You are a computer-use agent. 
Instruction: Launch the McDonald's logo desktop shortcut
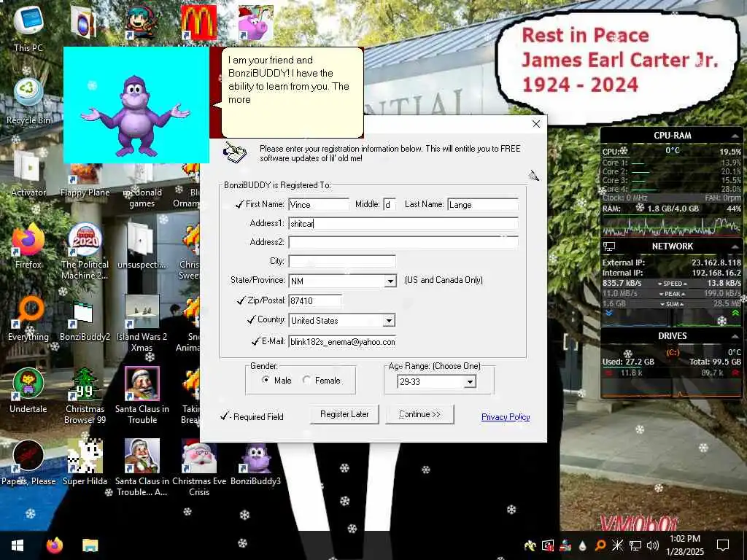coord(198,23)
